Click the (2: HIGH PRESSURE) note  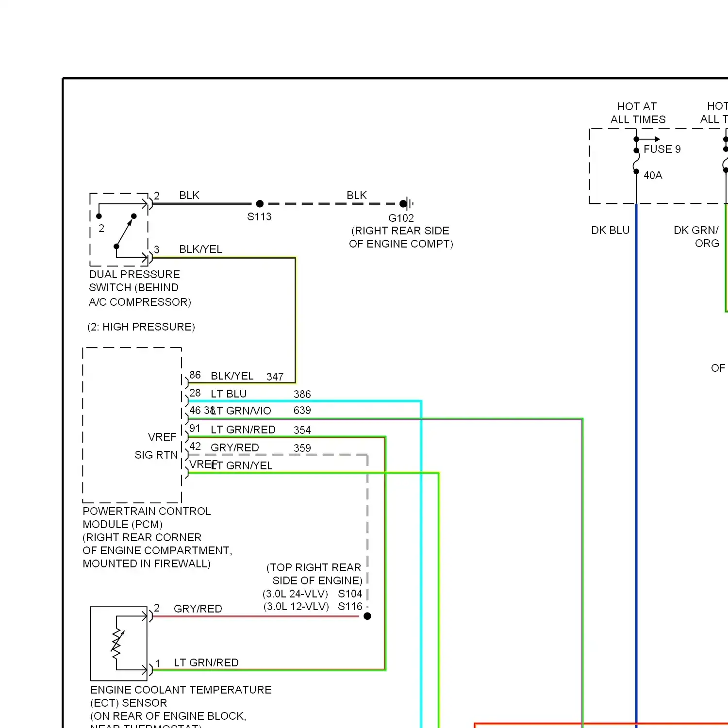tap(141, 327)
